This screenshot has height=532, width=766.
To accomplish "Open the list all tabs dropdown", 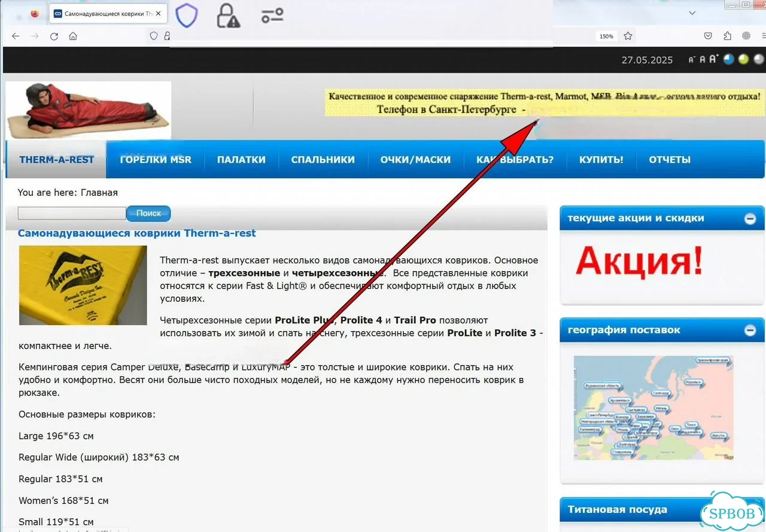I will (692, 13).
